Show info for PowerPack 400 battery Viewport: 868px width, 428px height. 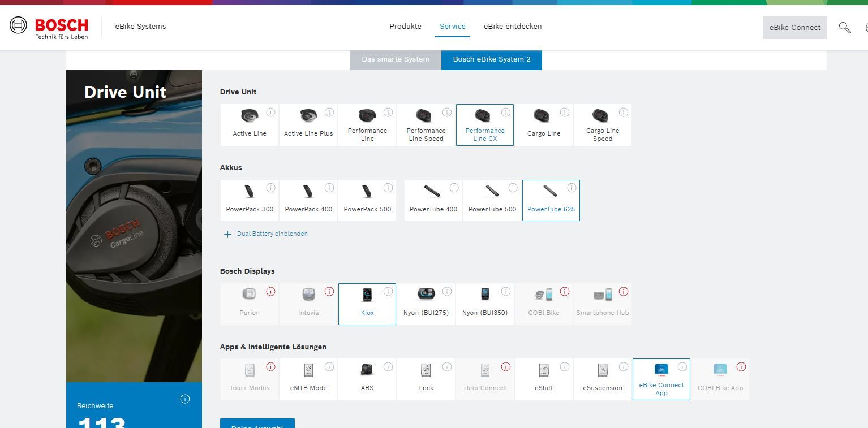point(329,188)
